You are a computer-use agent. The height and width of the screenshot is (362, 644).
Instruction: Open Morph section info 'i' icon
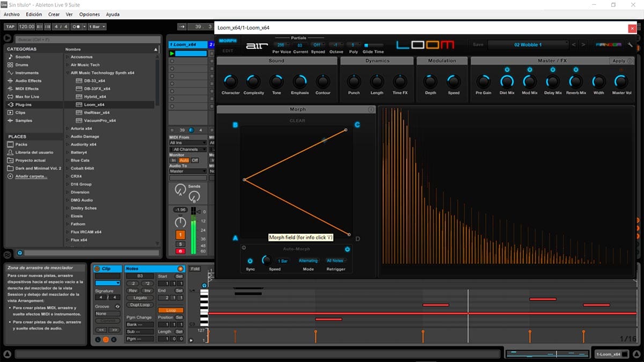pos(371,109)
